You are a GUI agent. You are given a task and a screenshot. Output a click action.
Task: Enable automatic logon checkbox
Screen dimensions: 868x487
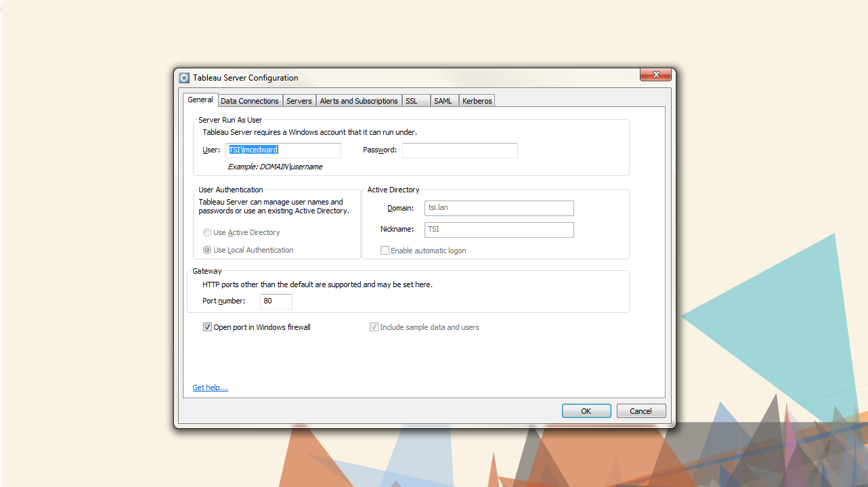385,251
